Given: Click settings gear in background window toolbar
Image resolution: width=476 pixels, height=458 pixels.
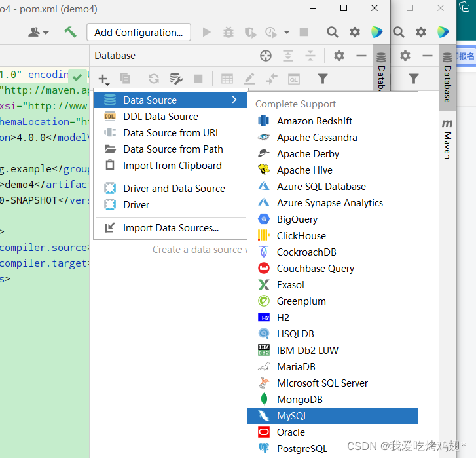Looking at the screenshot, I should point(421,32).
